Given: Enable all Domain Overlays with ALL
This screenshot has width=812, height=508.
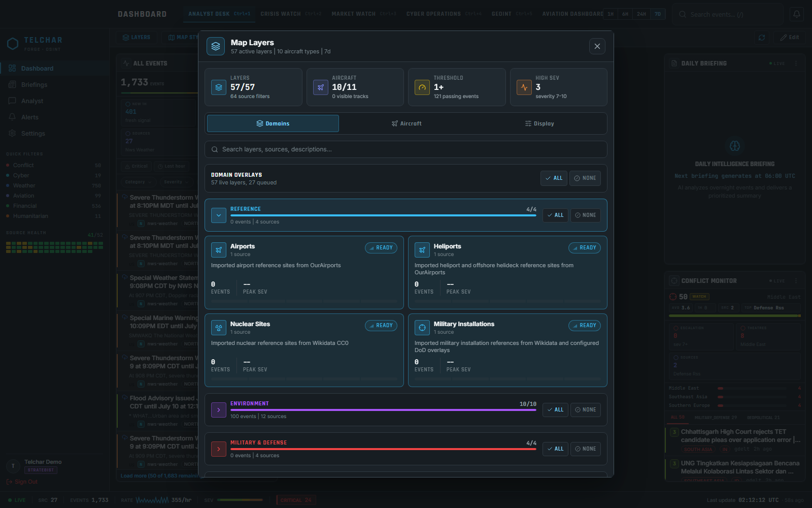Looking at the screenshot, I should [554, 178].
